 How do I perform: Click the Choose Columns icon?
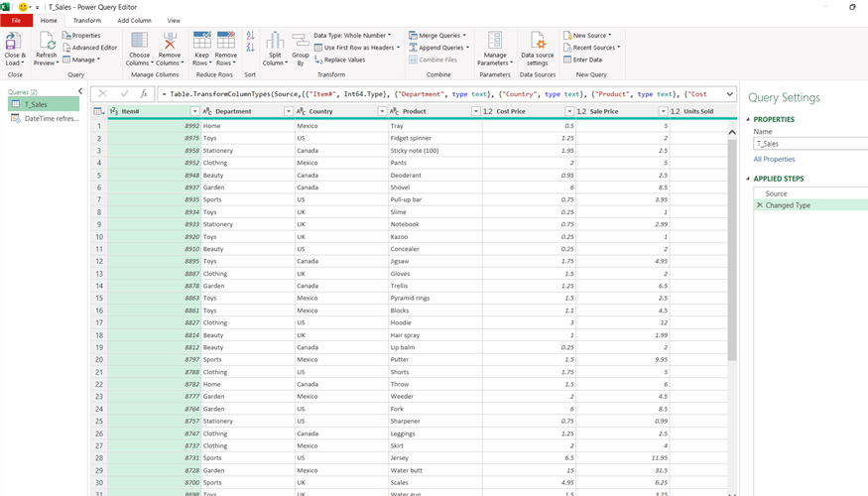[x=139, y=41]
